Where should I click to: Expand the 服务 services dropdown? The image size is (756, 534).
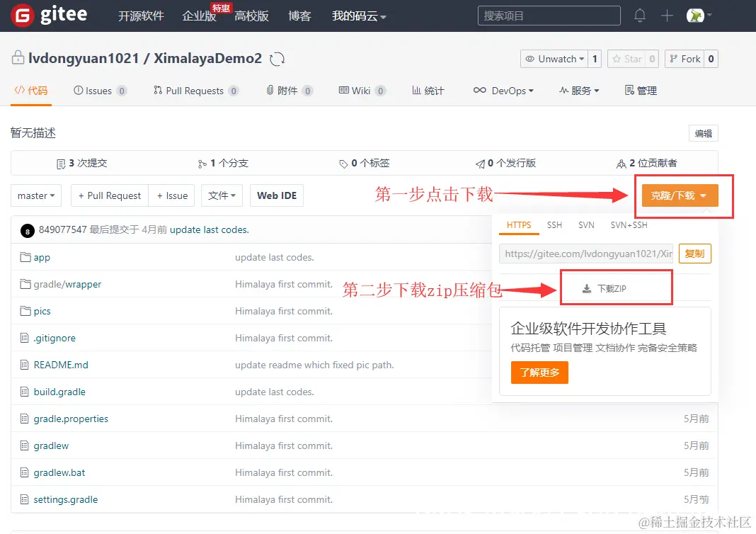tap(579, 91)
